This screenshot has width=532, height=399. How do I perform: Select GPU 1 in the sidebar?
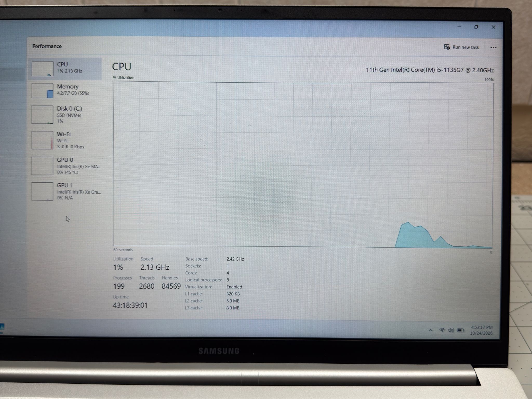pos(65,191)
